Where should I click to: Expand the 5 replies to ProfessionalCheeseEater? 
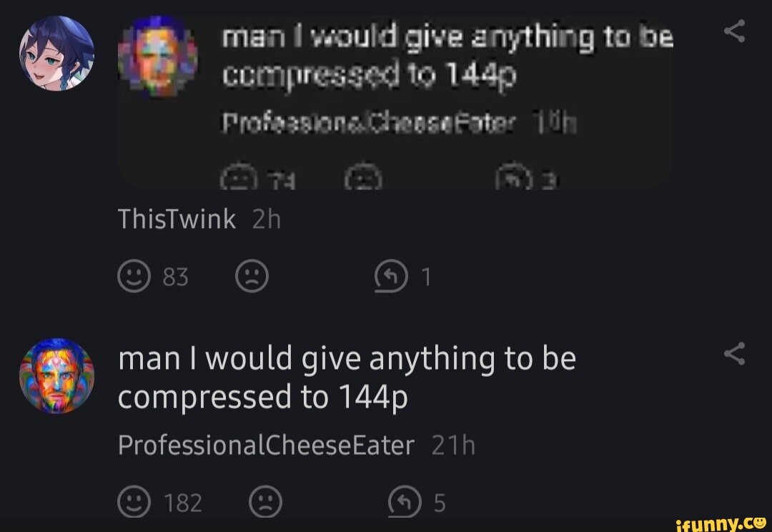point(440,503)
